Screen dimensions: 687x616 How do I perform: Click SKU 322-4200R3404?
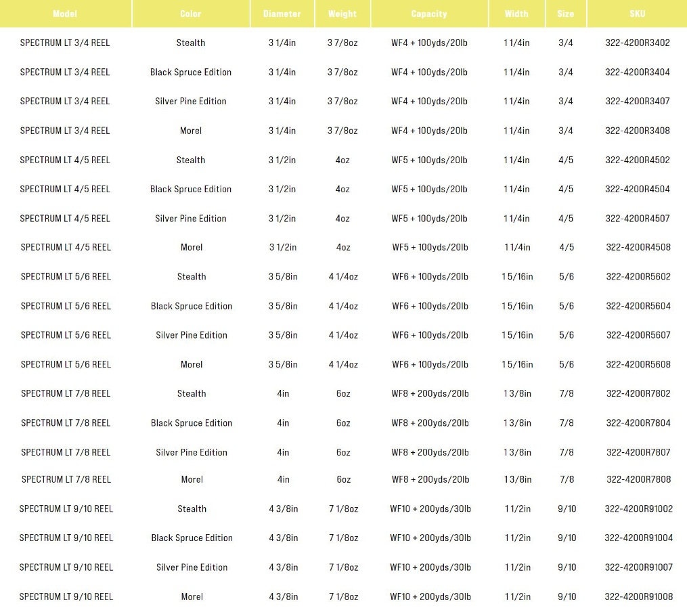(x=638, y=72)
